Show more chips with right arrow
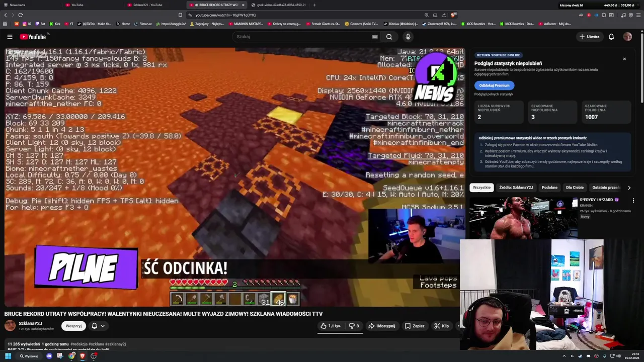Image resolution: width=644 pixels, height=362 pixels. pyautogui.click(x=629, y=188)
